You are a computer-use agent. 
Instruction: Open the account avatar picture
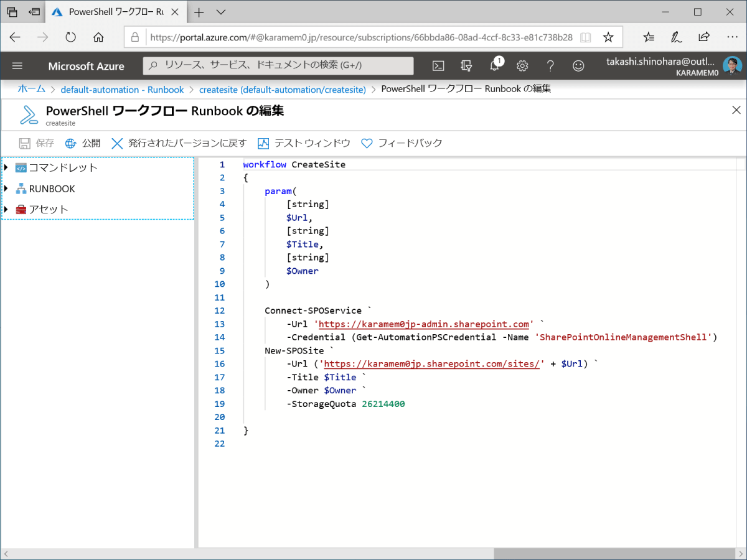pos(732,66)
